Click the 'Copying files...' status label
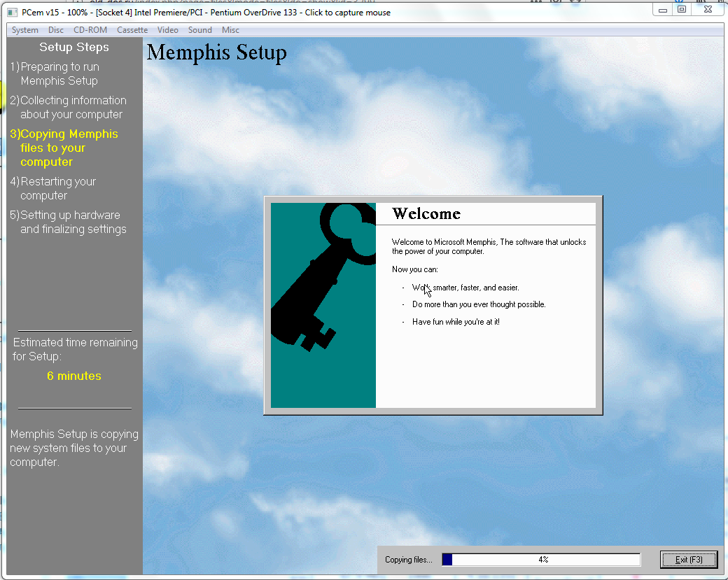 click(409, 560)
